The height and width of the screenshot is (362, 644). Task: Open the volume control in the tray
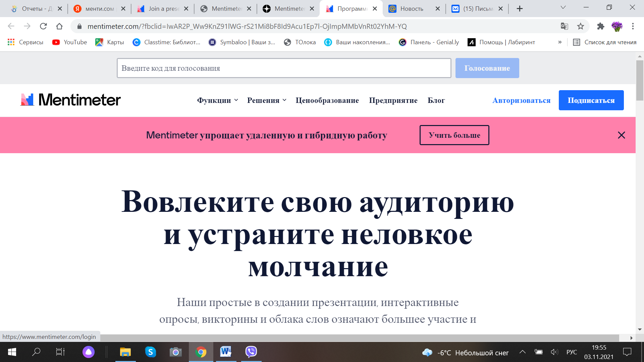click(554, 352)
